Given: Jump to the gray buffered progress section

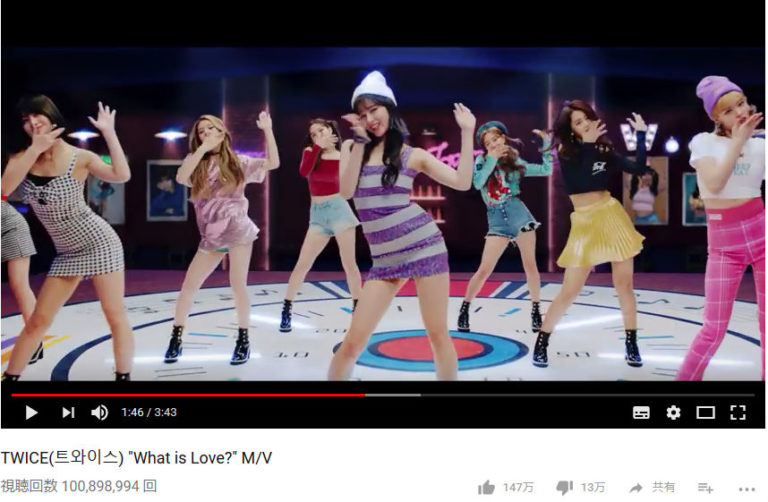Looking at the screenshot, I should tap(393, 395).
